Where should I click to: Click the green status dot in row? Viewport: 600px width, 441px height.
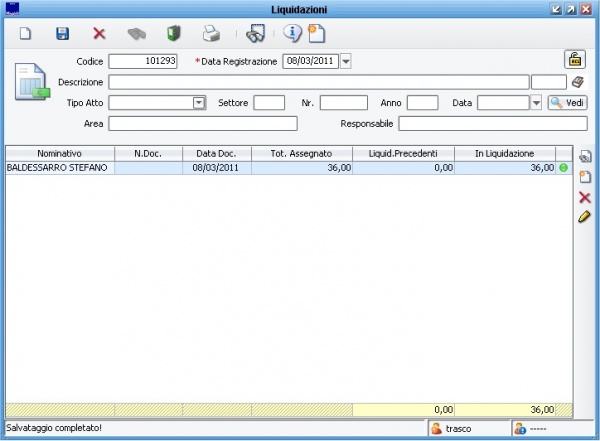point(563,168)
